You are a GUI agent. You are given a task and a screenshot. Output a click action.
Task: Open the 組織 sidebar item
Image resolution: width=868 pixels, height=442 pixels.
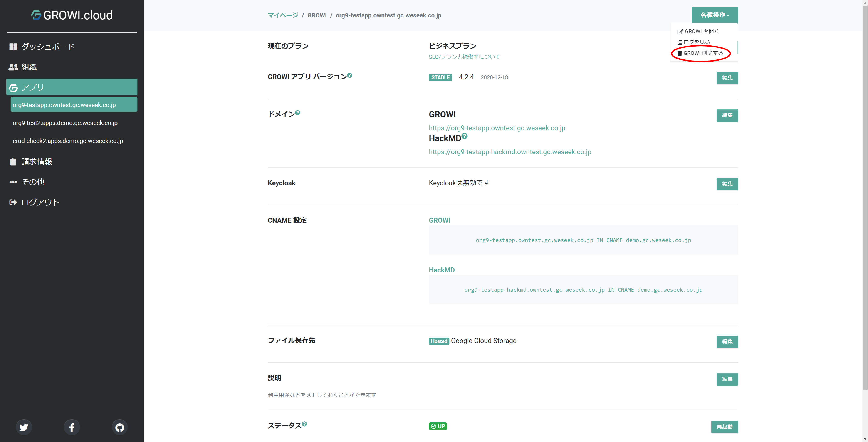pyautogui.click(x=72, y=67)
